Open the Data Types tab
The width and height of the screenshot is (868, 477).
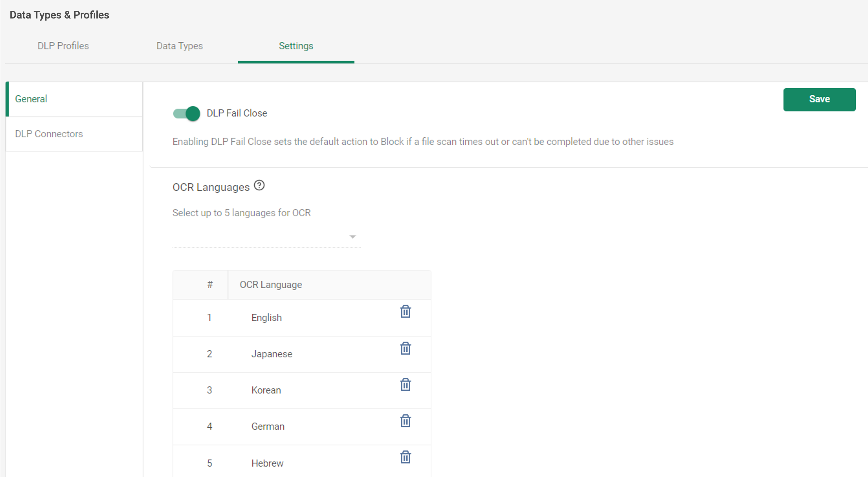[x=179, y=46]
